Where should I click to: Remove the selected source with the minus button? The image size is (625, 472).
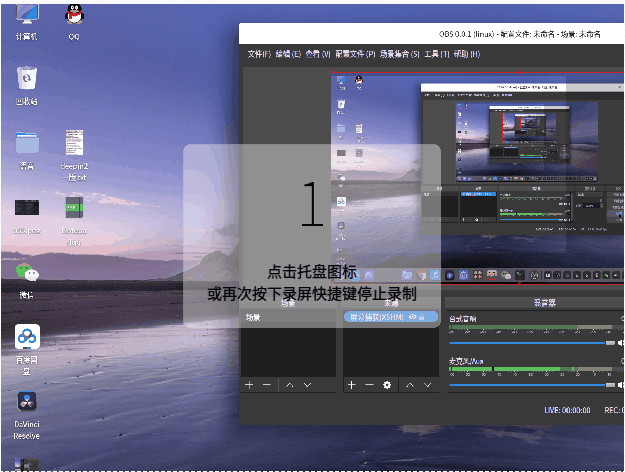pyautogui.click(x=369, y=385)
